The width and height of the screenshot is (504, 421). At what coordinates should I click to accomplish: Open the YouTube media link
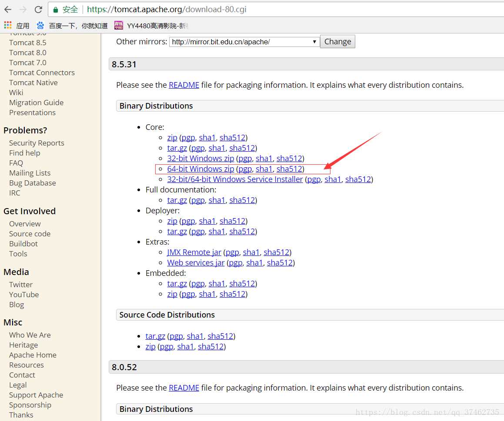(24, 295)
